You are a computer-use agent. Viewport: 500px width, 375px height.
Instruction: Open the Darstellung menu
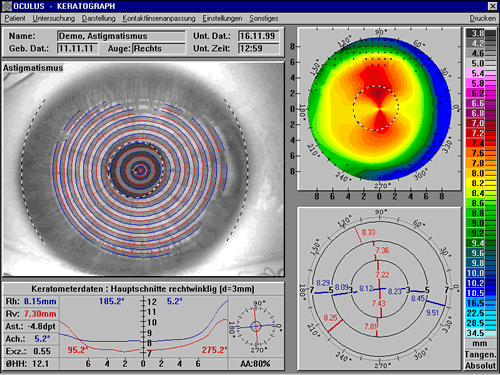click(99, 18)
